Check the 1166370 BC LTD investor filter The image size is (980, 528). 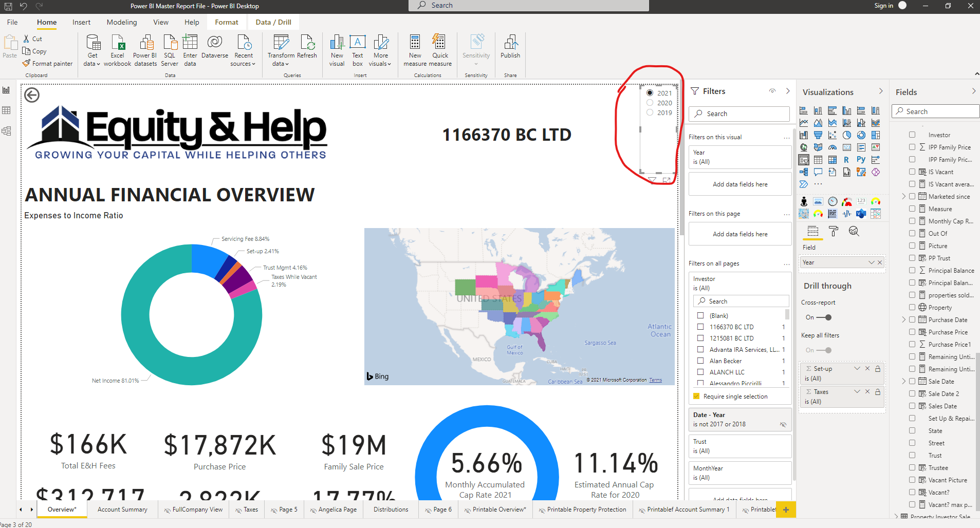[700, 327]
